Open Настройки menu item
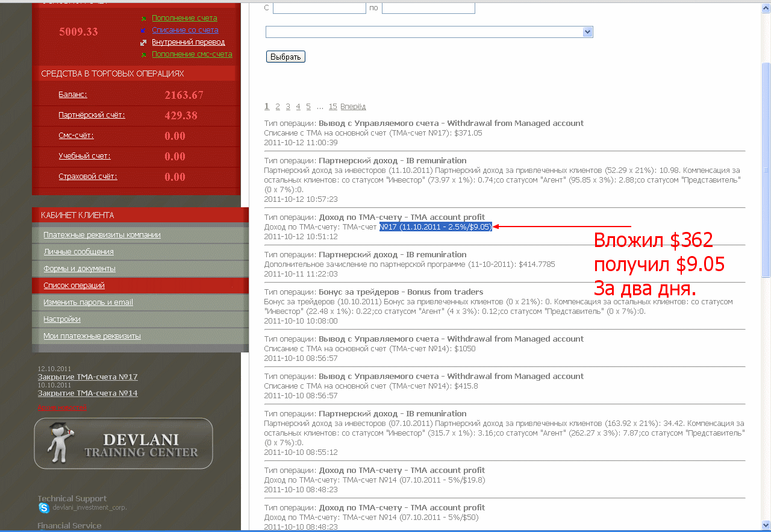The height and width of the screenshot is (532, 771). pyautogui.click(x=140, y=319)
